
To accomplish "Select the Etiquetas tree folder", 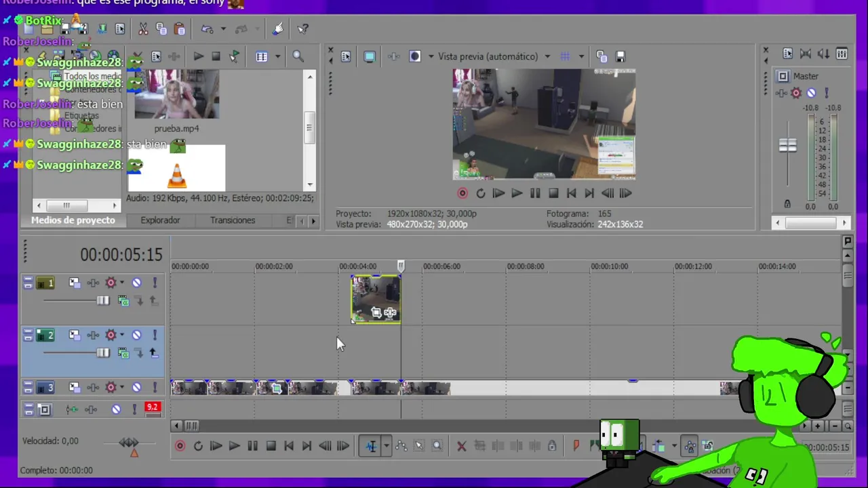I will point(81,116).
